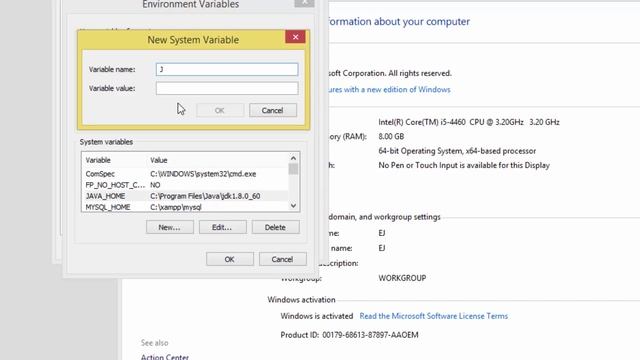This screenshot has width=640, height=360.
Task: Click New... under System variables
Action: [170, 227]
